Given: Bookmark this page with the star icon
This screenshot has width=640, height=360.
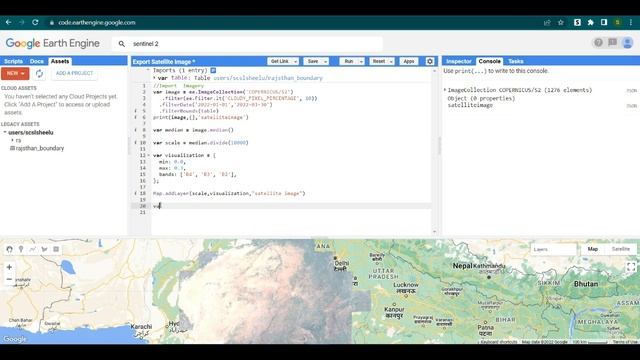Looking at the screenshot, I should pos(561,22).
